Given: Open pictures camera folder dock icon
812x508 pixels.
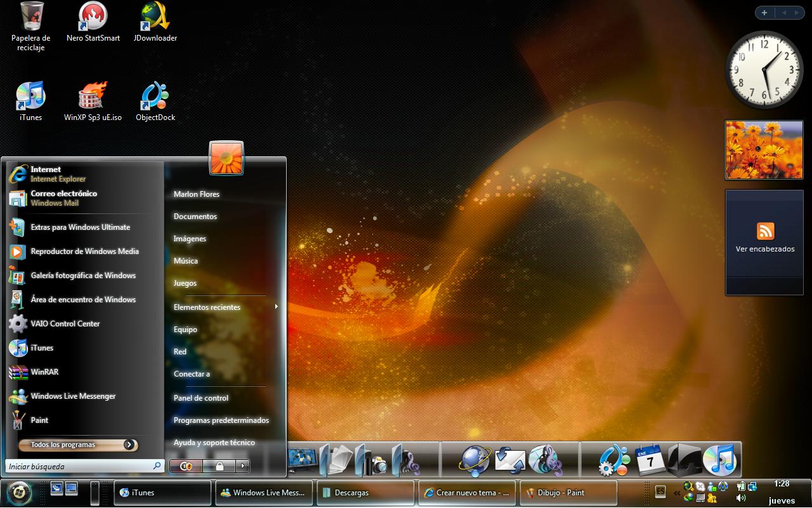Looking at the screenshot, I should [x=372, y=460].
